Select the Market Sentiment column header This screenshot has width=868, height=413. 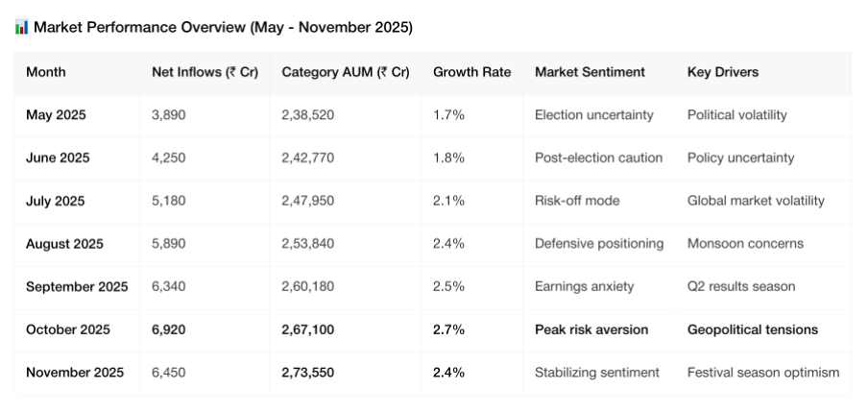590,72
